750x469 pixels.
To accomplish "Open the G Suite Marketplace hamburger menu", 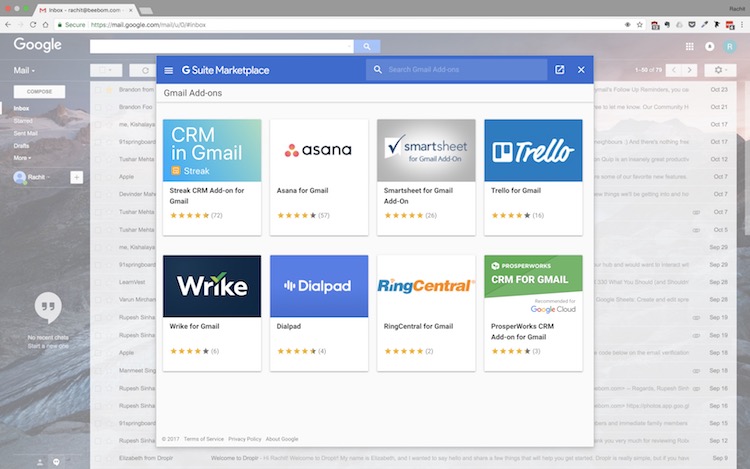I will click(168, 70).
